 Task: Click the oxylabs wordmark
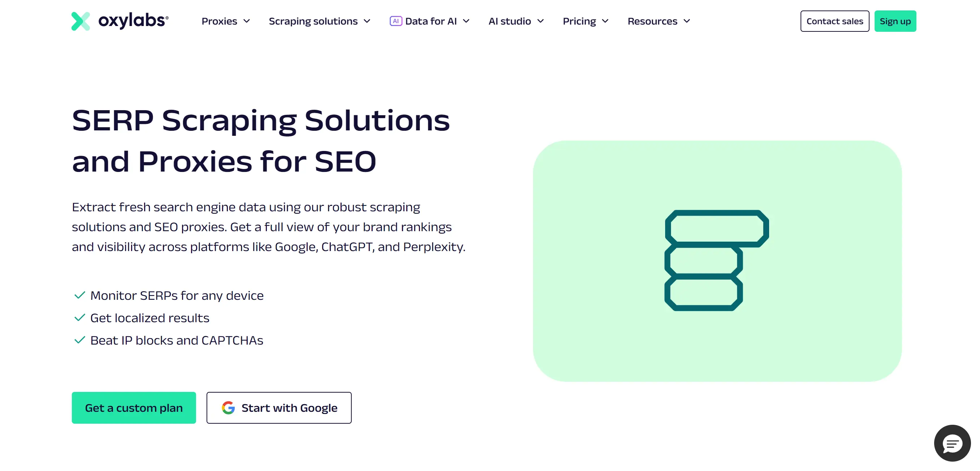coord(133,21)
